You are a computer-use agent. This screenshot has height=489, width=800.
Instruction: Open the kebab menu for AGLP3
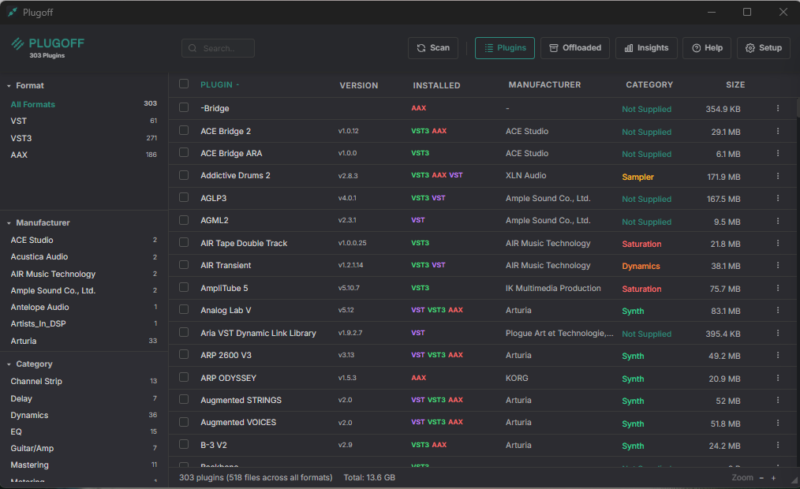[x=778, y=198]
